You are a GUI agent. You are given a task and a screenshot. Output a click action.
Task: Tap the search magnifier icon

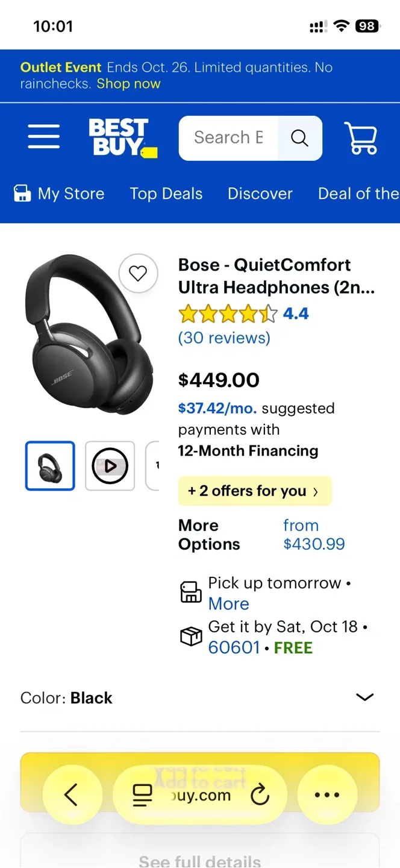point(299,138)
